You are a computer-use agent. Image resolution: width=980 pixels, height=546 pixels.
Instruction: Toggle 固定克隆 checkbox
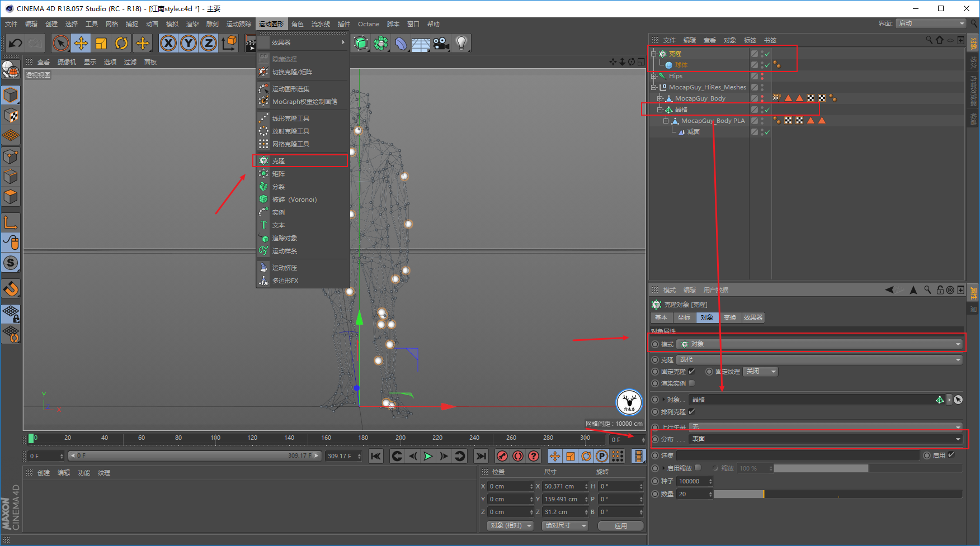tap(692, 371)
